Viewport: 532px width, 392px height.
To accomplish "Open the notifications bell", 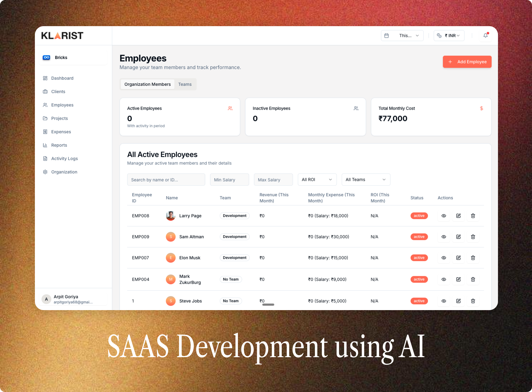I will click(x=485, y=35).
